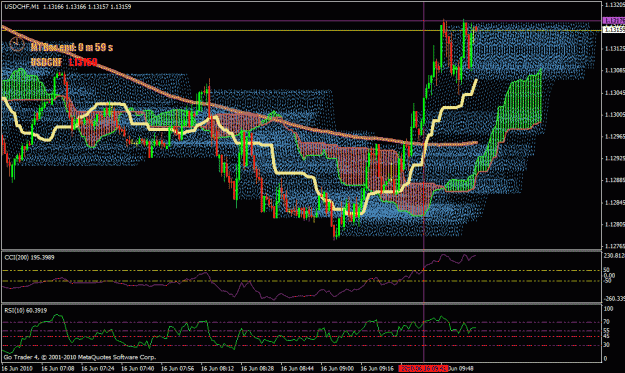Select the purple horizontal line near chart top
The height and width of the screenshot is (373, 625).
tap(301, 21)
